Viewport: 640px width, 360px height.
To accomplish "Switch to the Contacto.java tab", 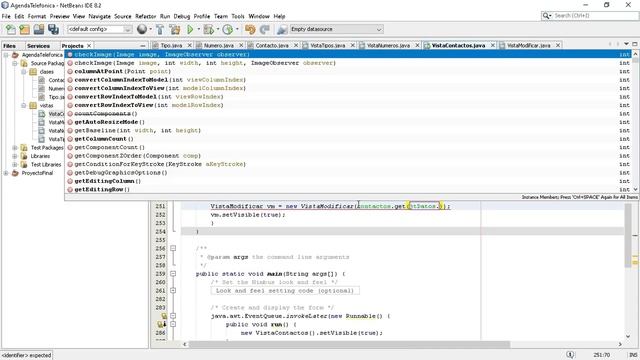I will [x=272, y=45].
